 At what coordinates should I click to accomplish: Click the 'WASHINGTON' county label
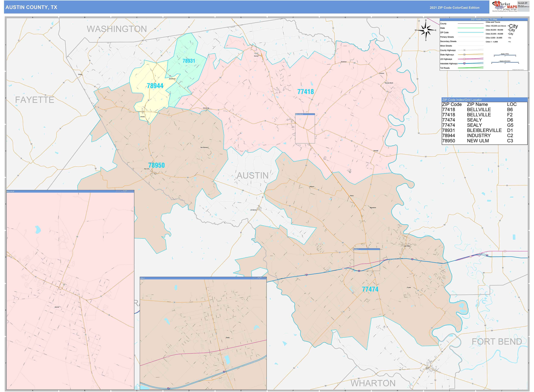coord(117,29)
